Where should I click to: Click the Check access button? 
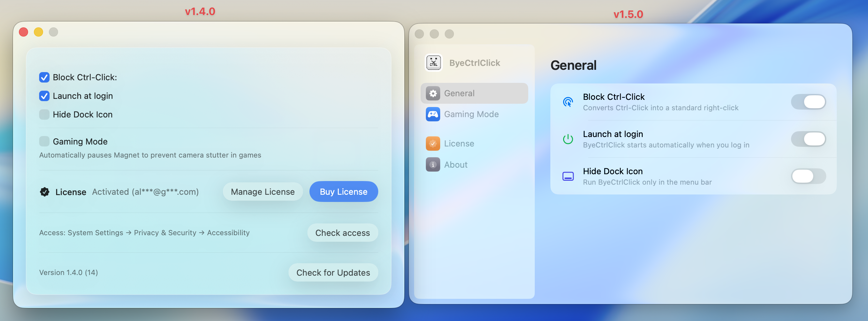342,233
